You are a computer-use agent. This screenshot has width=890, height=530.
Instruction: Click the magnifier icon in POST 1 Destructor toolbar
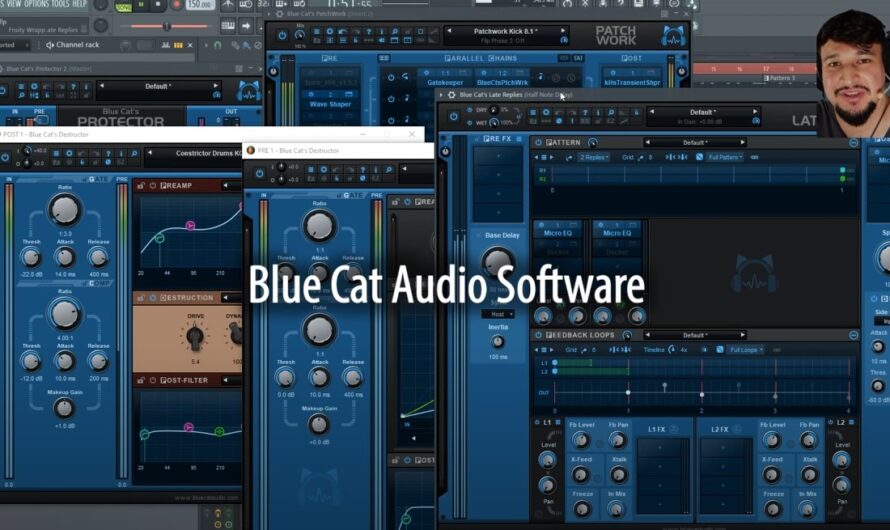[x=134, y=153]
